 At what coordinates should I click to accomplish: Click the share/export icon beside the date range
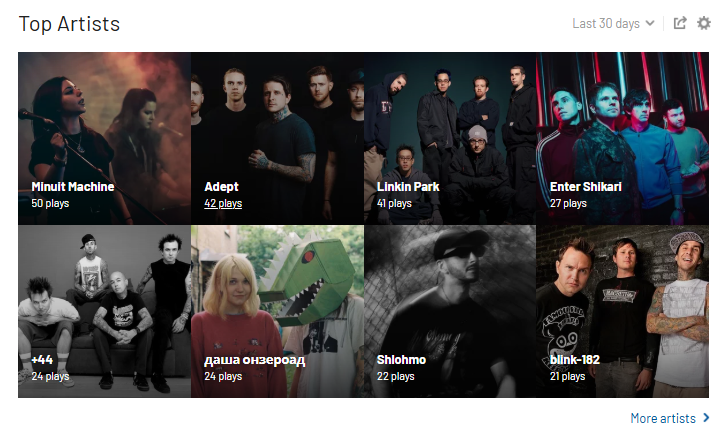point(680,23)
